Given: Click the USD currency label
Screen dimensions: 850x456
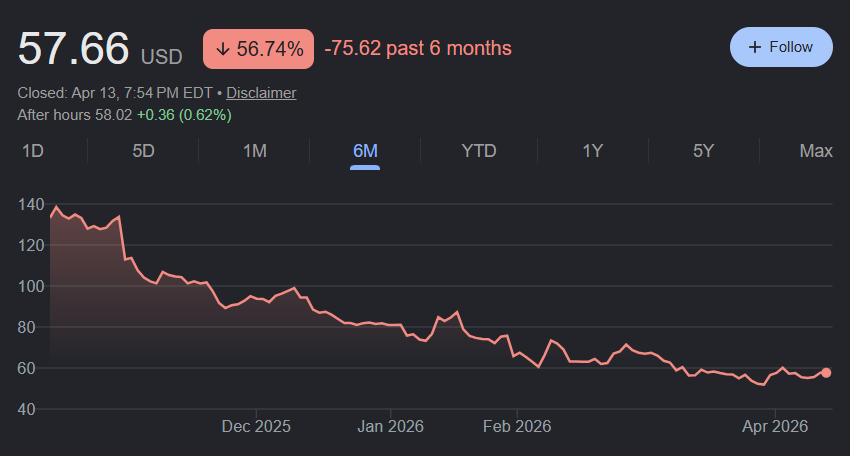Looking at the screenshot, I should [x=162, y=57].
